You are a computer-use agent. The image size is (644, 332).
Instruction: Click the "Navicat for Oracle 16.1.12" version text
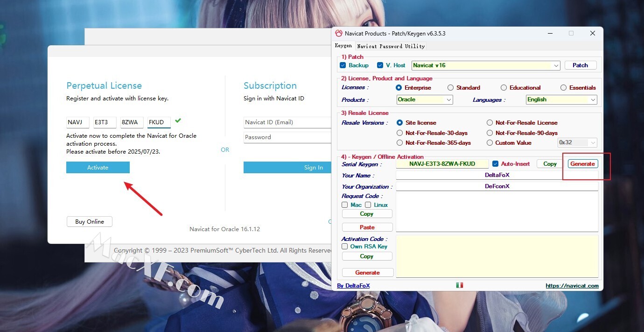(224, 229)
